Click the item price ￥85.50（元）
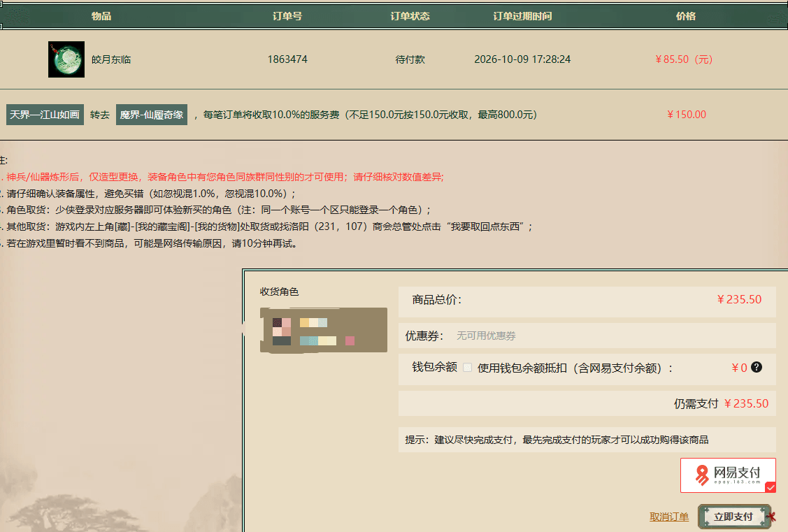 pos(684,59)
